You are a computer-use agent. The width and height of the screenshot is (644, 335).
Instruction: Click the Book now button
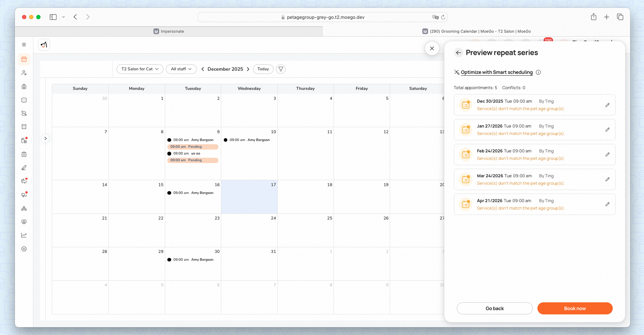[575, 308]
